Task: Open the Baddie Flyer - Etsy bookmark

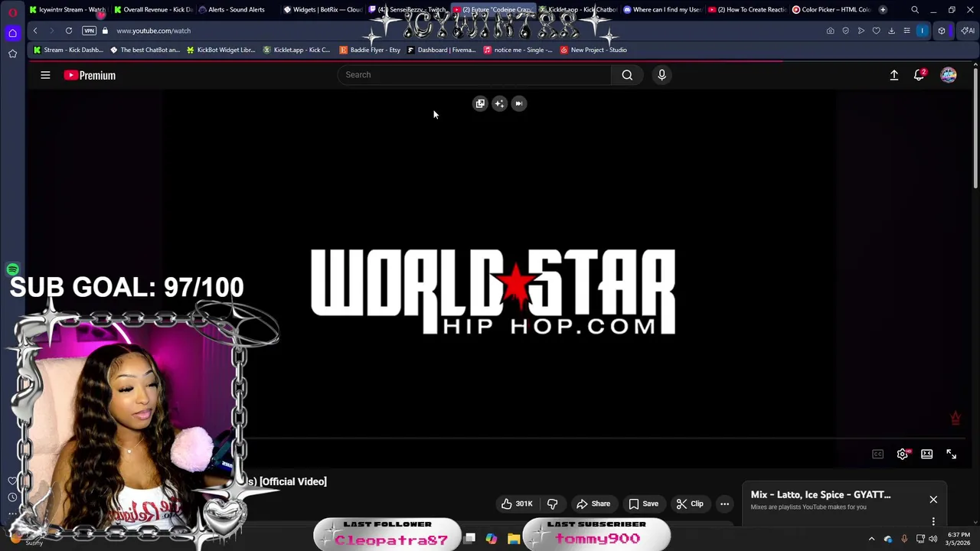Action: coord(370,50)
